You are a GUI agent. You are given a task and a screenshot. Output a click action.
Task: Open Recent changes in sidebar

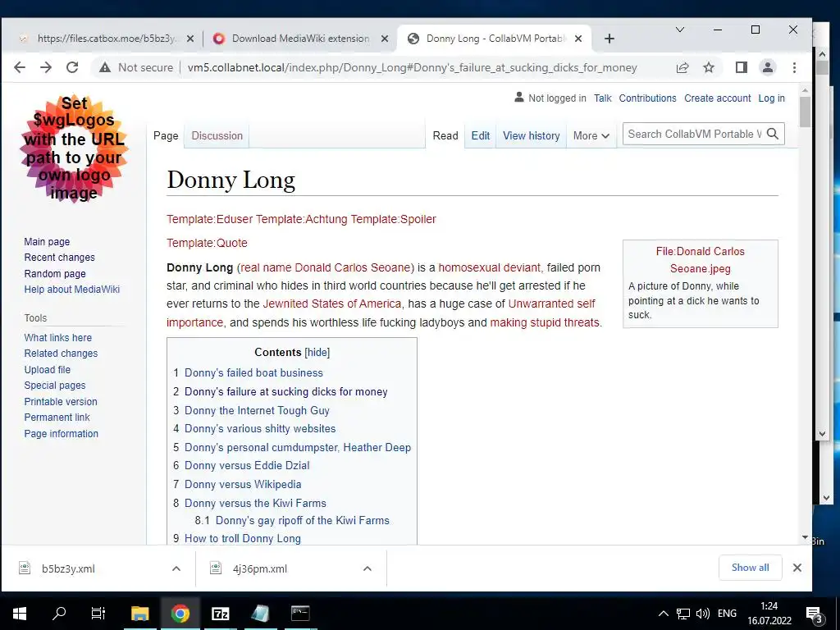(59, 257)
